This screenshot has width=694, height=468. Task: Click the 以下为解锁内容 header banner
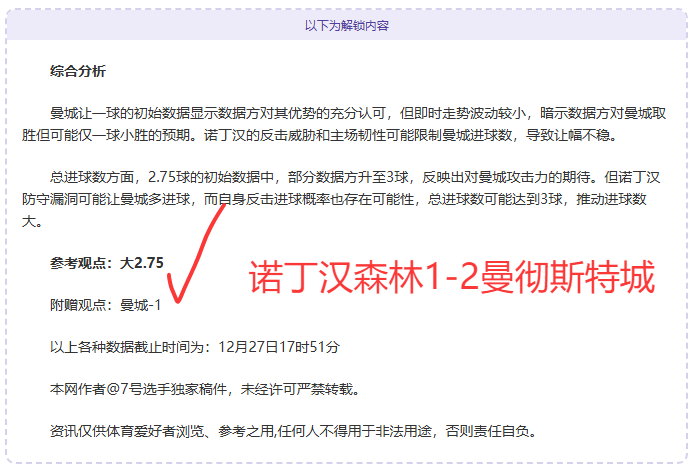(347, 25)
